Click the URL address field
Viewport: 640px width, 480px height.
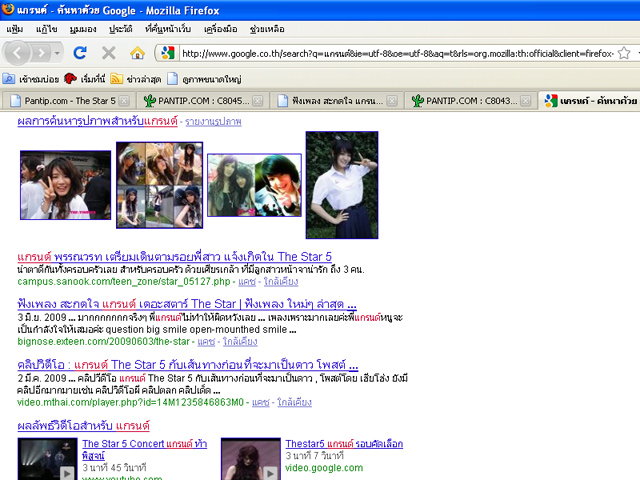(x=398, y=53)
